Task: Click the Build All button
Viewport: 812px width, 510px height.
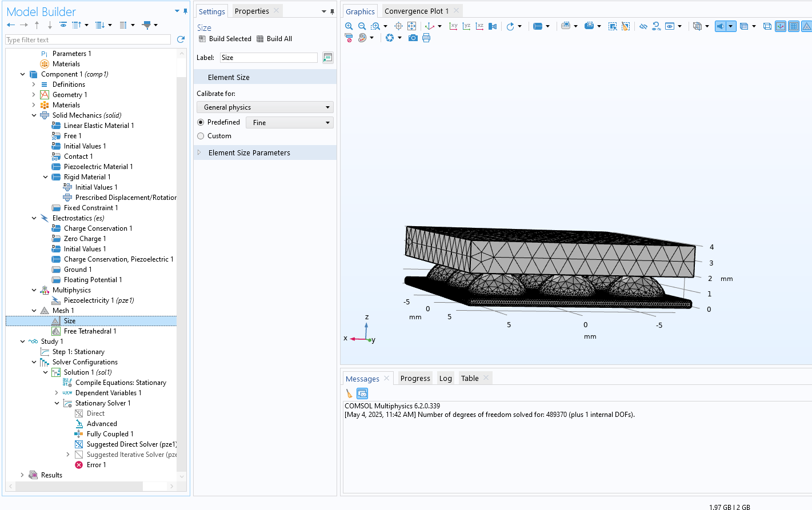Action: 274,39
